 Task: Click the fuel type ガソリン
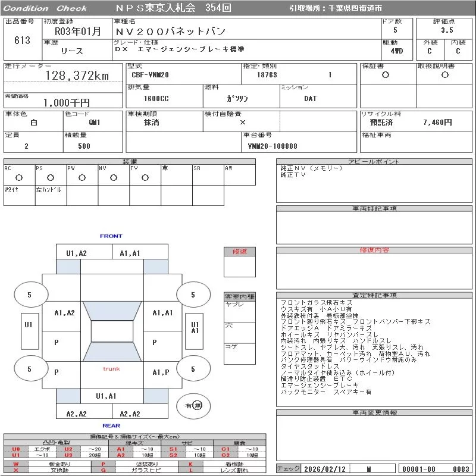click(x=237, y=99)
